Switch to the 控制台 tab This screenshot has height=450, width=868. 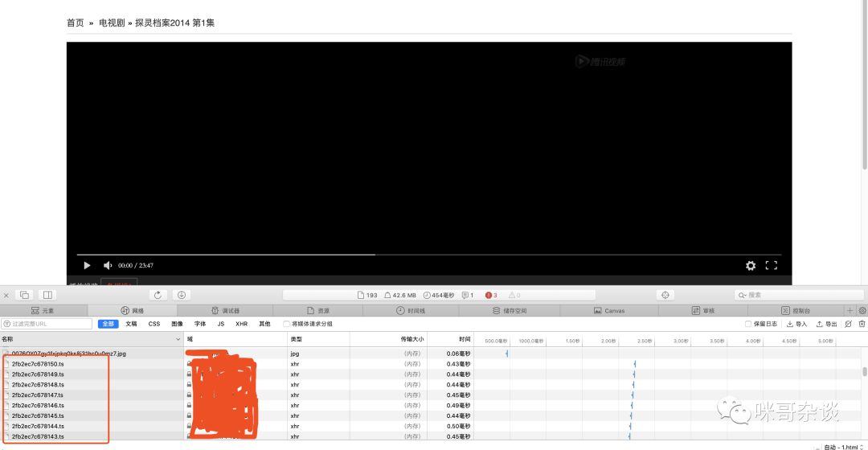point(796,310)
